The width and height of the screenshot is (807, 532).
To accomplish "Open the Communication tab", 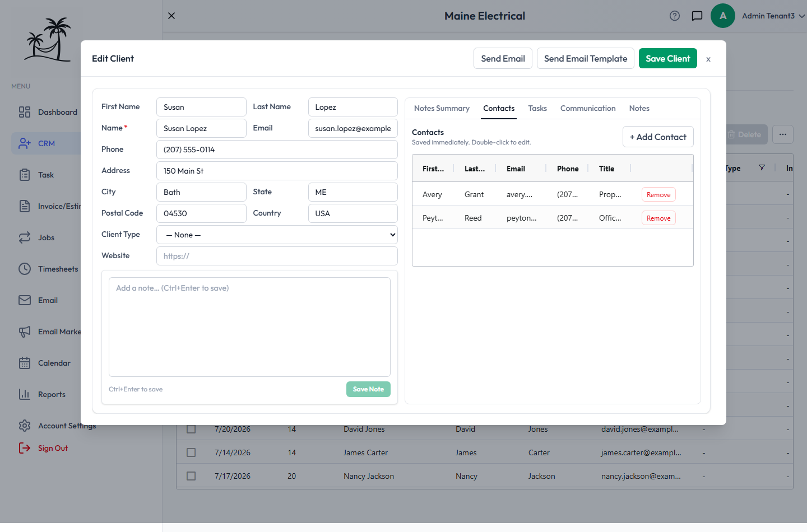I will click(x=588, y=108).
